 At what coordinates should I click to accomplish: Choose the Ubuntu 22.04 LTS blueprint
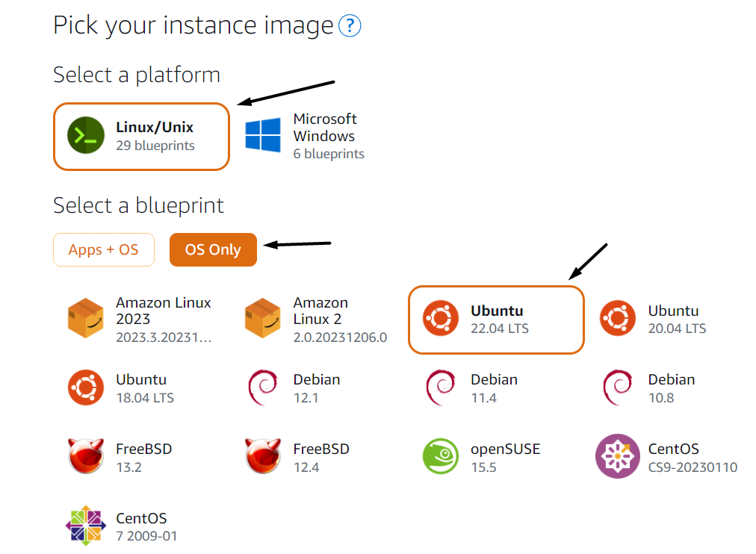(496, 319)
